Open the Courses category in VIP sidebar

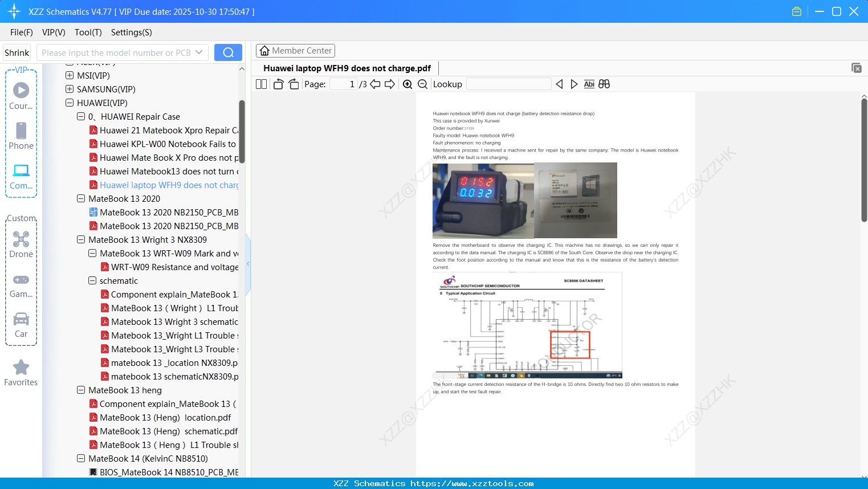tap(21, 96)
